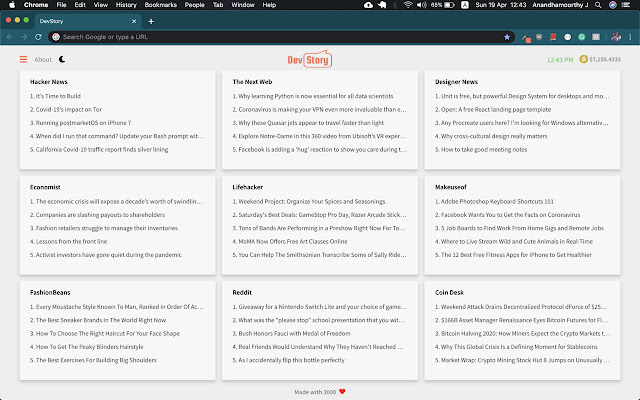Screen dimensions: 640x400
Task: Open the Apple menu
Action: pos(12,5)
